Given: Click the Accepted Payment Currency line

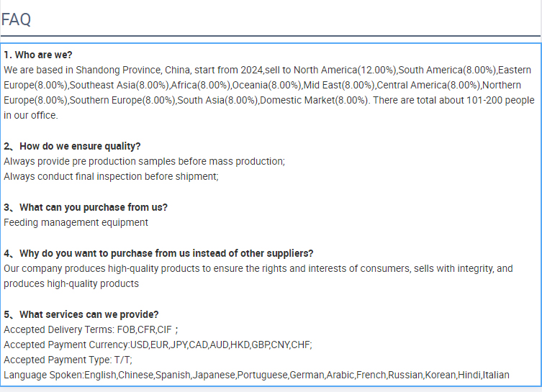Looking at the screenshot, I should point(158,345).
